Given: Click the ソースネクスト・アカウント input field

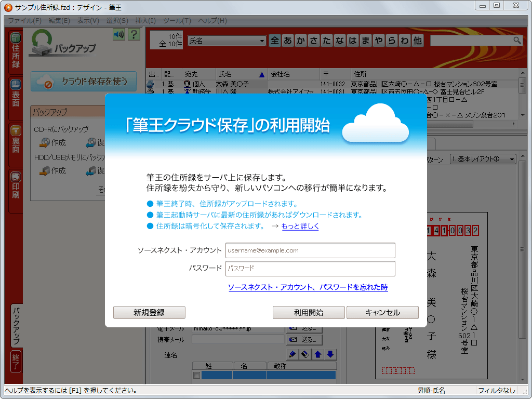Looking at the screenshot, I should (310, 250).
